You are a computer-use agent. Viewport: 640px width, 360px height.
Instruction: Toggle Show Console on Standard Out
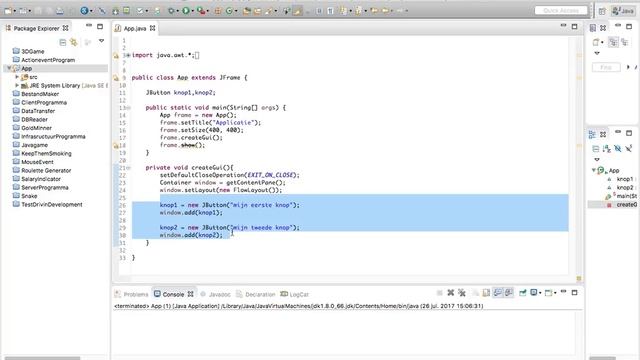point(498,293)
